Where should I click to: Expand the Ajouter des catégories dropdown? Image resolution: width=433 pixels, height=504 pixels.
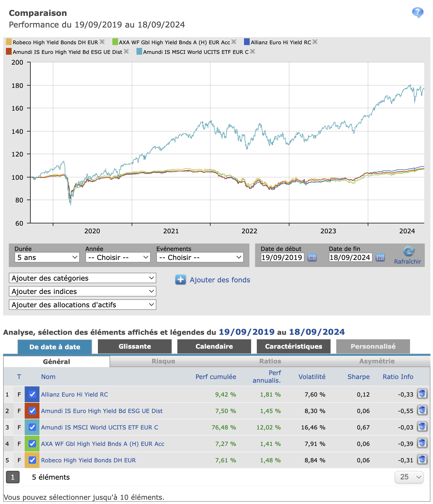coord(83,278)
